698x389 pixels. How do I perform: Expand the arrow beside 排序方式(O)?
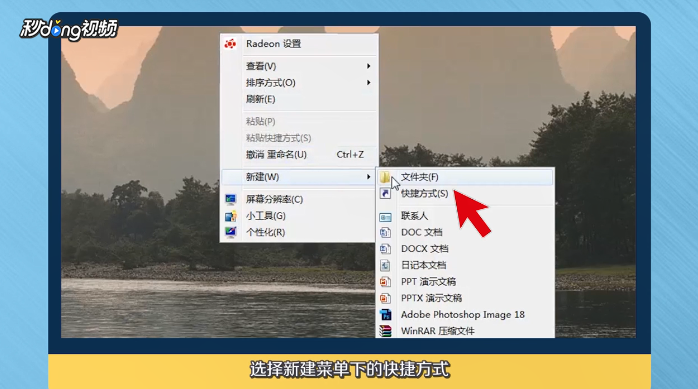[368, 82]
